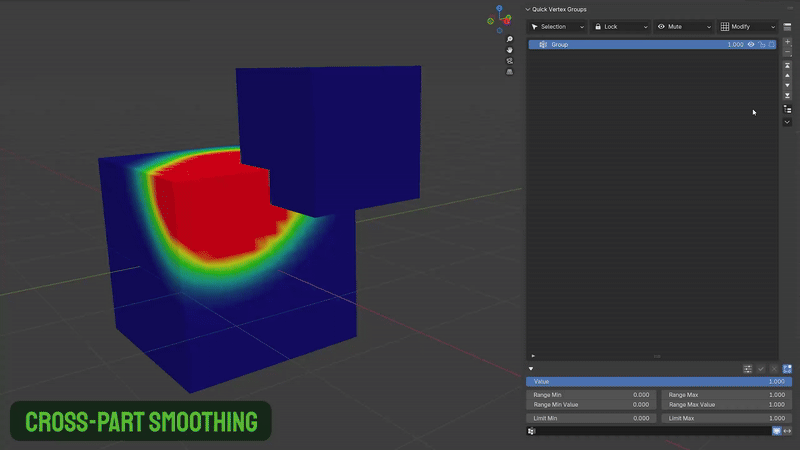Click the pan view hand icon
Screen dimensions: 800x450
point(509,50)
